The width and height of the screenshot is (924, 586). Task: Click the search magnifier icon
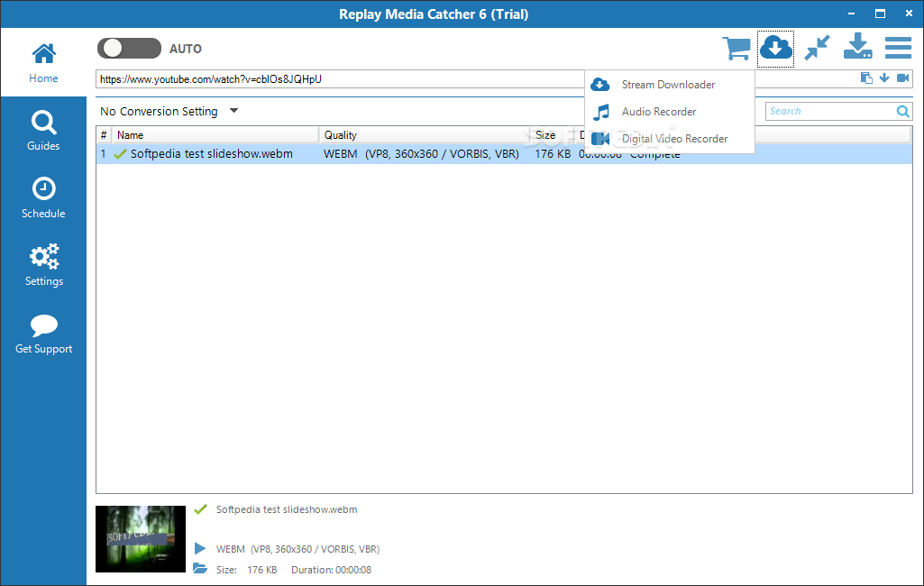point(902,112)
